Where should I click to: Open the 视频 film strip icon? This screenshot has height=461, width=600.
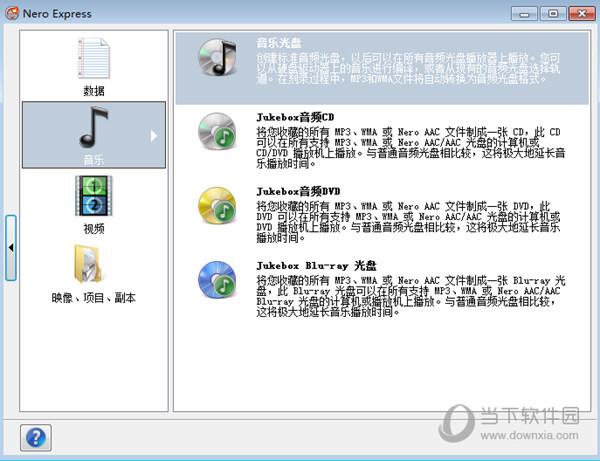[x=93, y=196]
